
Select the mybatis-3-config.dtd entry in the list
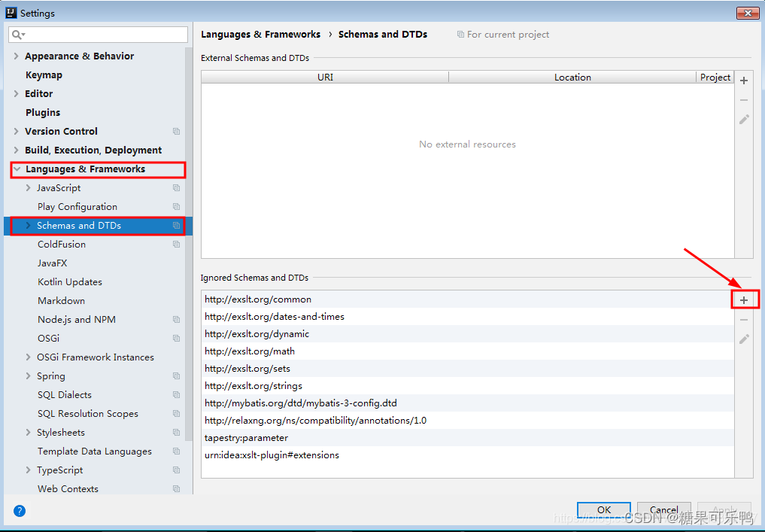point(301,403)
